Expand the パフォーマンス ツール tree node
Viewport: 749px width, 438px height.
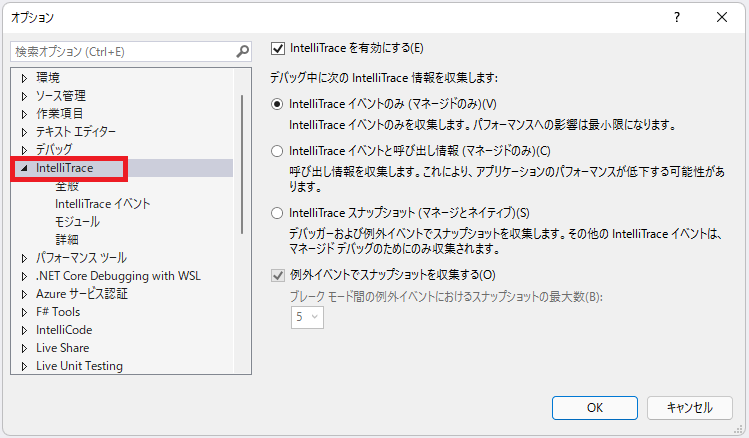pos(24,258)
